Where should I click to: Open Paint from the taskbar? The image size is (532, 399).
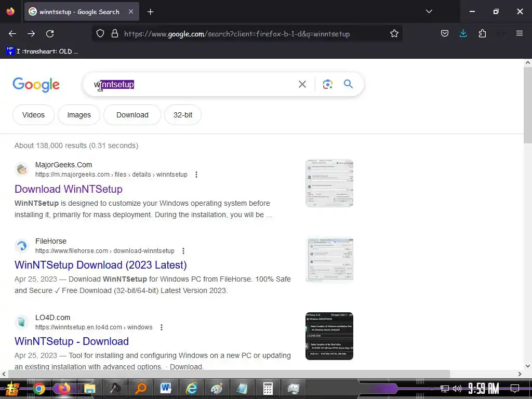(x=217, y=389)
